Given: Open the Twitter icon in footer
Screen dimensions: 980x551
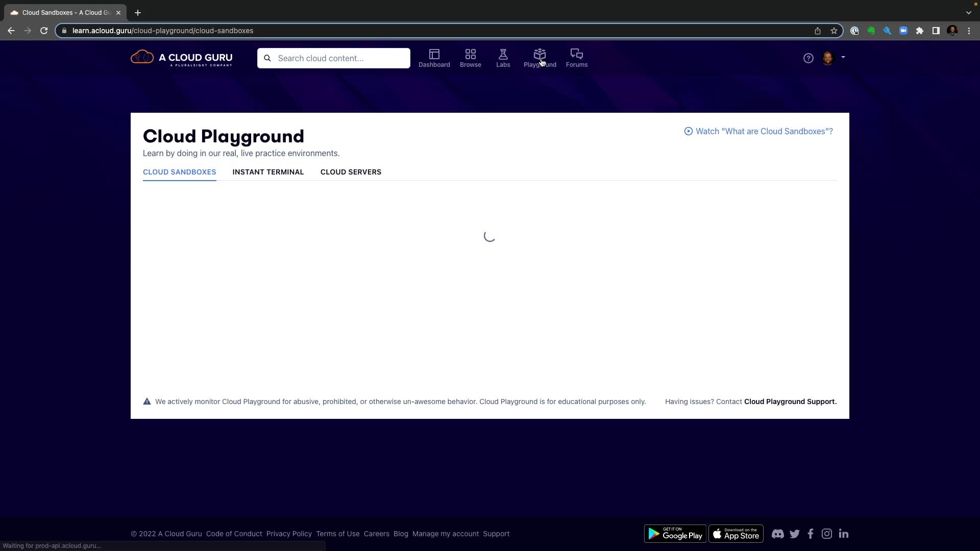Looking at the screenshot, I should click(x=794, y=534).
